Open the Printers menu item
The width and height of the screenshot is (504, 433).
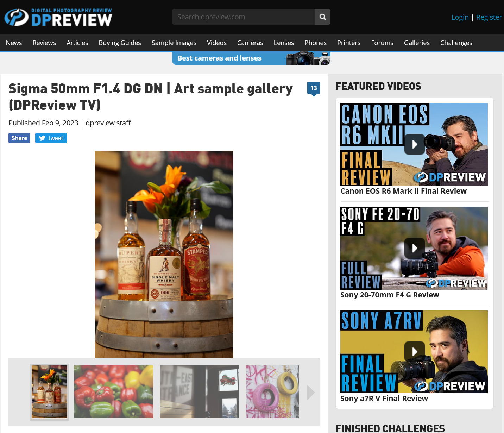[x=348, y=43]
